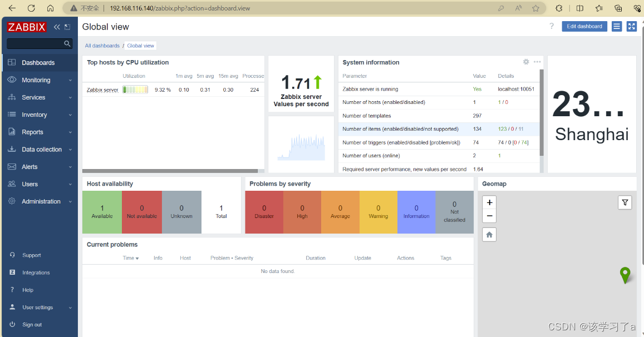This screenshot has height=337, width=644.
Task: Click the dashboard help question mark in the header
Action: point(552,26)
